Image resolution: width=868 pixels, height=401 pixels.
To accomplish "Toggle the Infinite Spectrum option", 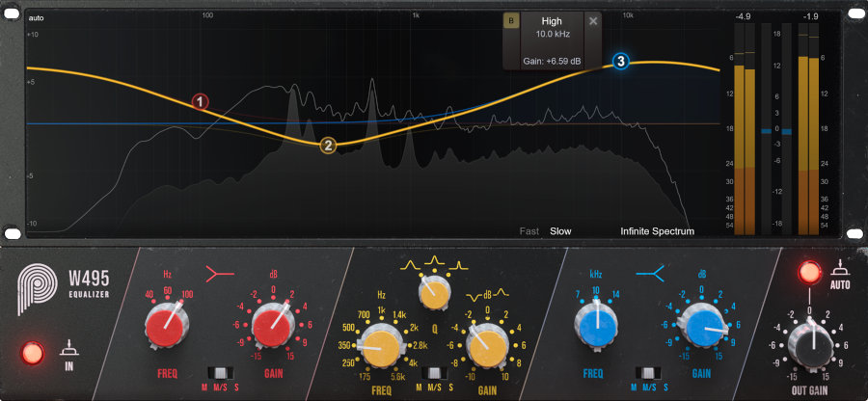I will pos(657,231).
